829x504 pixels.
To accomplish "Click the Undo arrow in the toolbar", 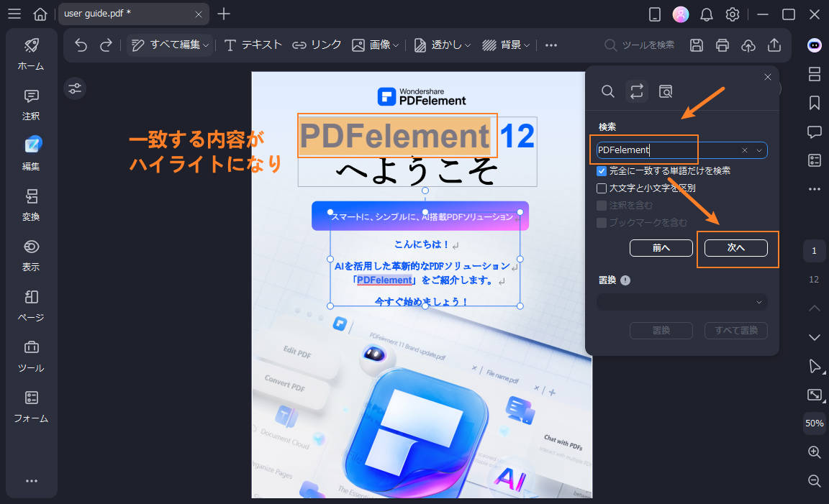I will tap(80, 45).
